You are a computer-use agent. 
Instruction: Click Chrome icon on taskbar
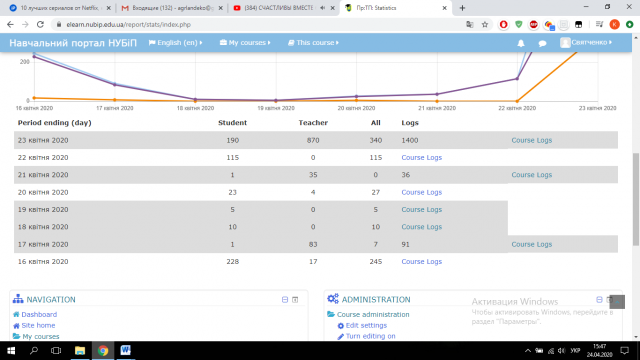pyautogui.click(x=103, y=351)
